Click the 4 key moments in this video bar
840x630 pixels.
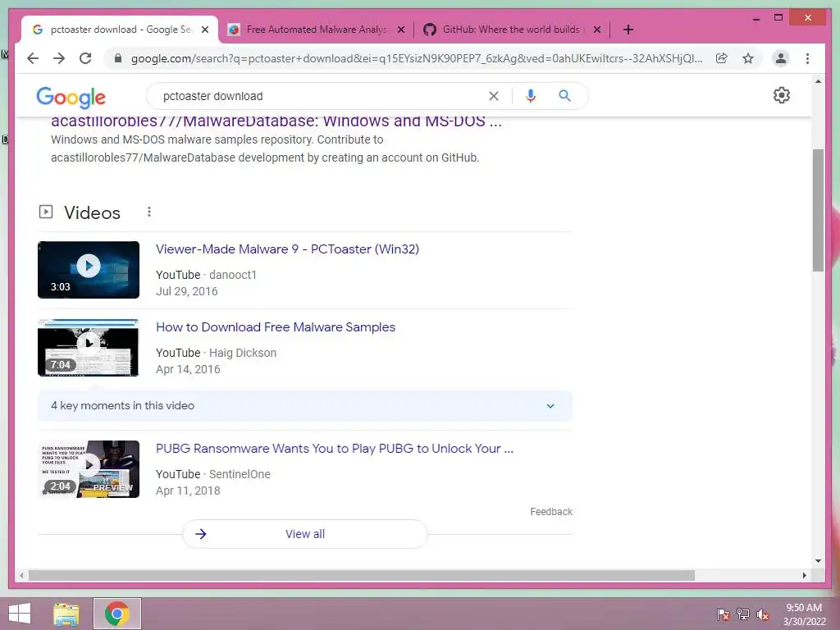coord(305,406)
